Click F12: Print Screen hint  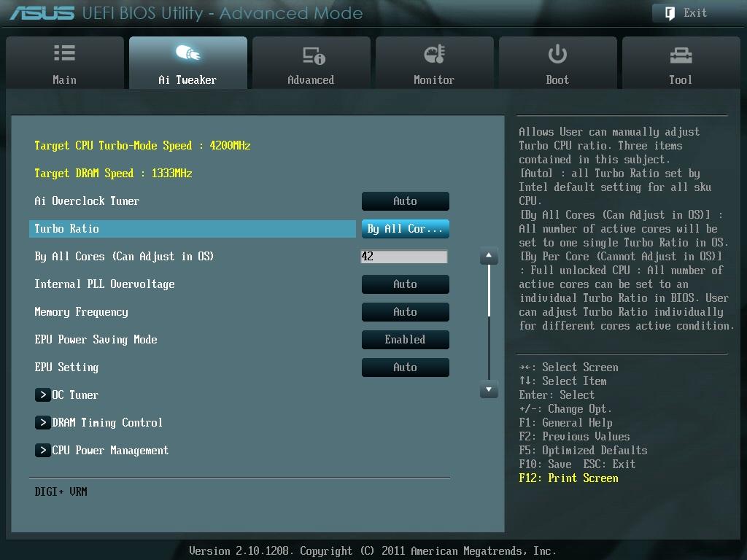point(568,478)
